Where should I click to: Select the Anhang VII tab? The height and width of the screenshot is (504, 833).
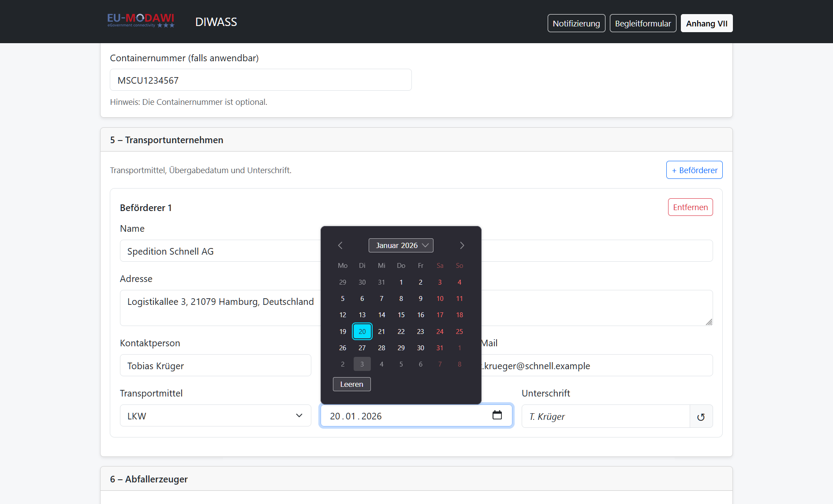pos(706,23)
